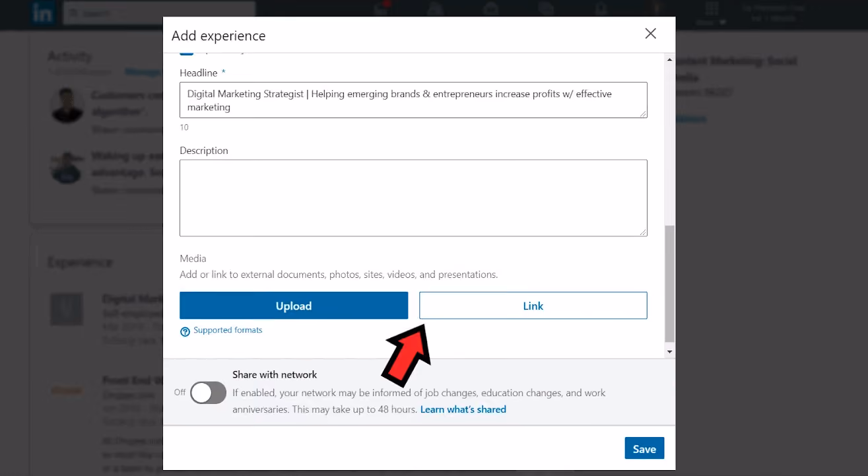
Task: Toggle the Share with network switch
Action: pyautogui.click(x=208, y=393)
